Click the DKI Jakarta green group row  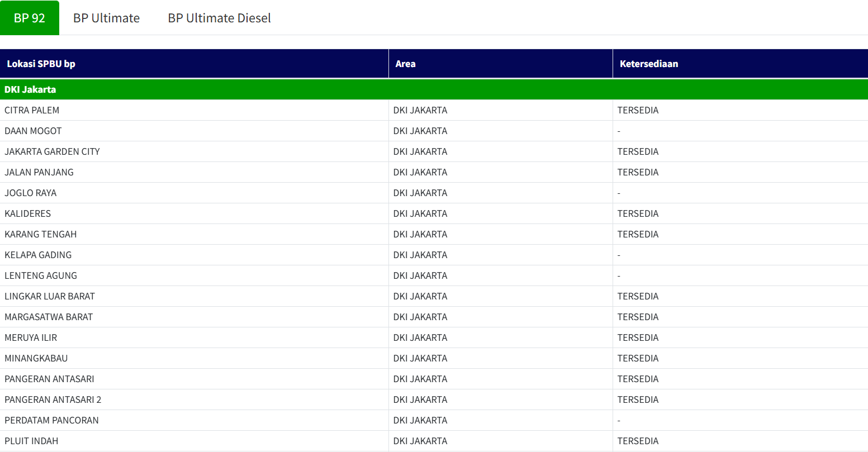[x=30, y=89]
